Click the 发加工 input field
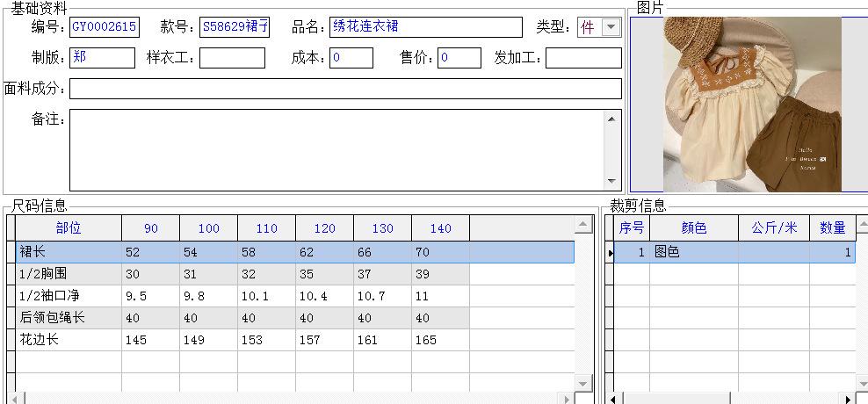This screenshot has height=404, width=868. pos(583,58)
